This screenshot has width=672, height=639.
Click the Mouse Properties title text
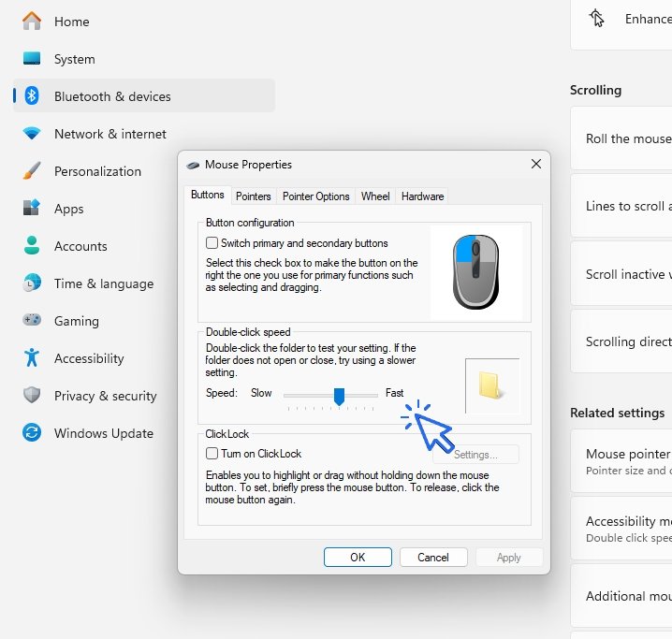tap(248, 164)
